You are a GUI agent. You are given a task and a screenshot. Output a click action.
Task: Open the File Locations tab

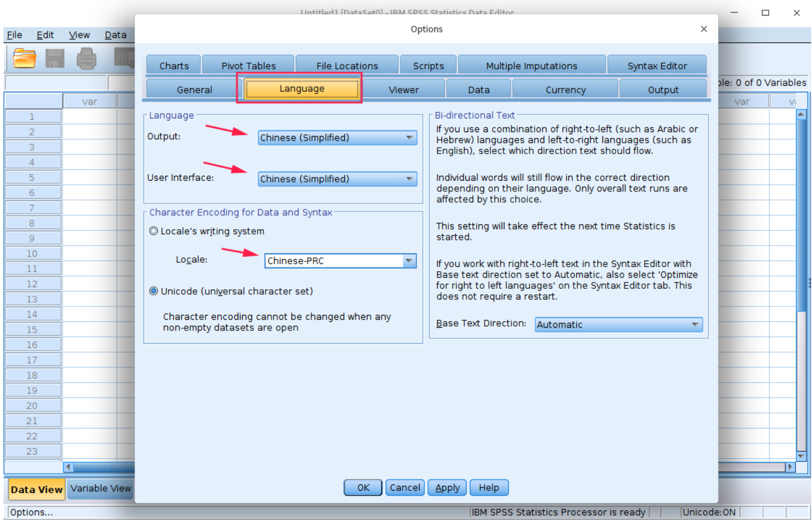pyautogui.click(x=347, y=65)
